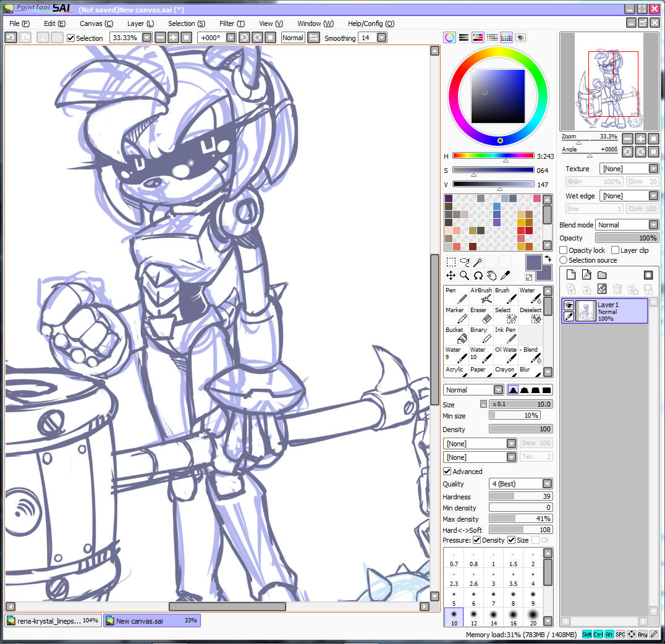Select brush size 5 preset
This screenshot has height=644, width=665.
pyautogui.click(x=454, y=598)
